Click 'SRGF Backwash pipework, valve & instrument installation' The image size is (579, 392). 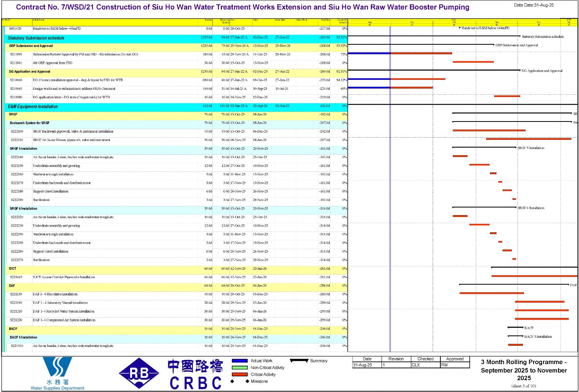[73, 131]
